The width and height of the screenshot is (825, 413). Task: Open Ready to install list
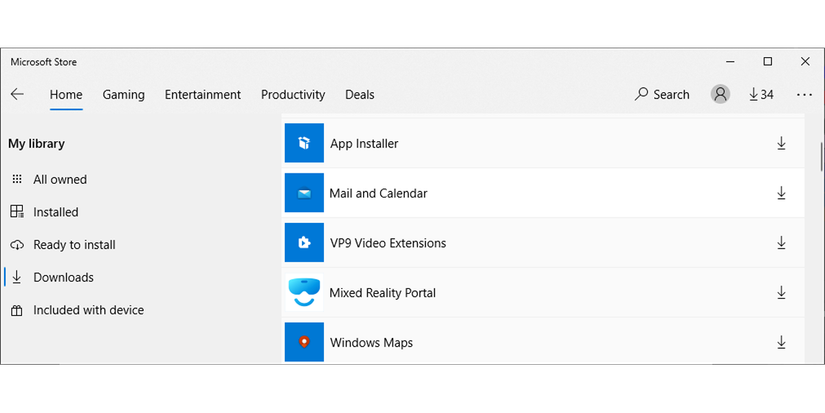pos(74,245)
